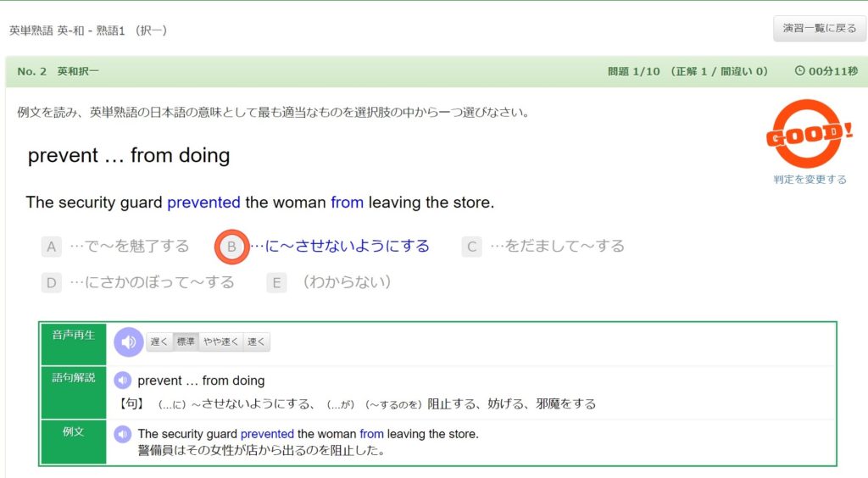Set playback speed to やや速く
Image resolution: width=868 pixels, height=478 pixels.
(220, 342)
